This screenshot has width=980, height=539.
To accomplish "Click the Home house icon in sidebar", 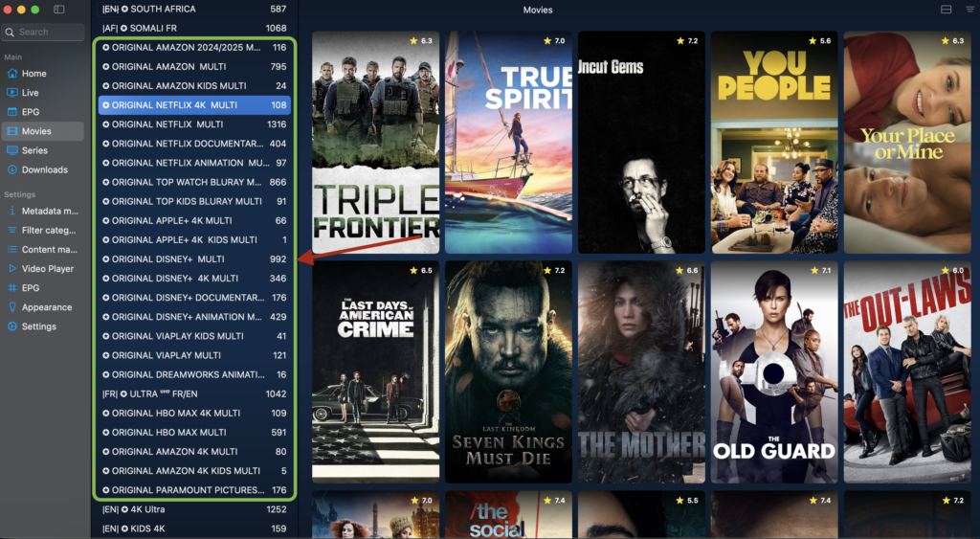I will (11, 73).
